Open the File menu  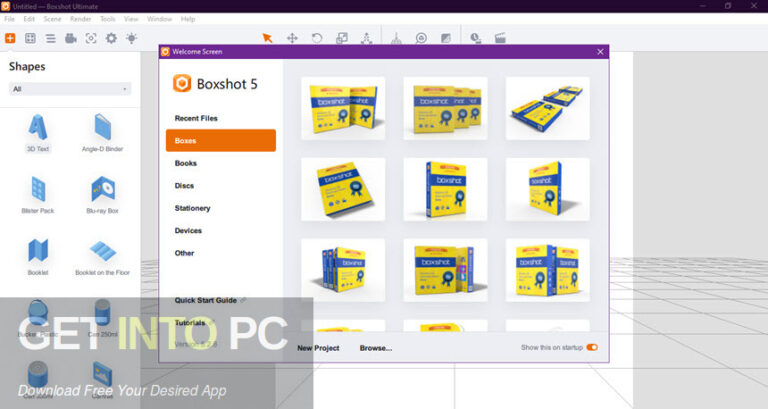click(9, 19)
